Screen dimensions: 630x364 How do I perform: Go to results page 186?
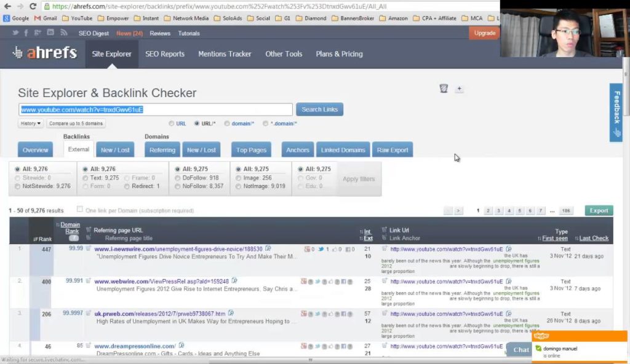566,210
